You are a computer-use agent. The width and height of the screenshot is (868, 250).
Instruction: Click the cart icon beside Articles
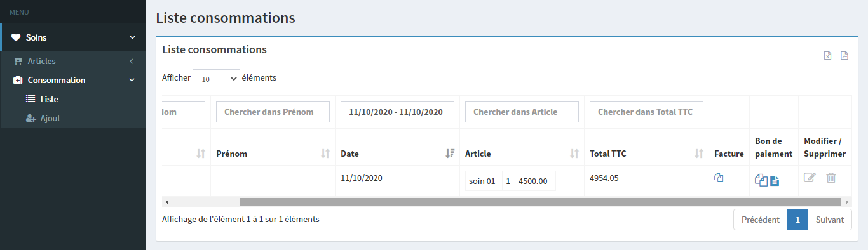18,62
